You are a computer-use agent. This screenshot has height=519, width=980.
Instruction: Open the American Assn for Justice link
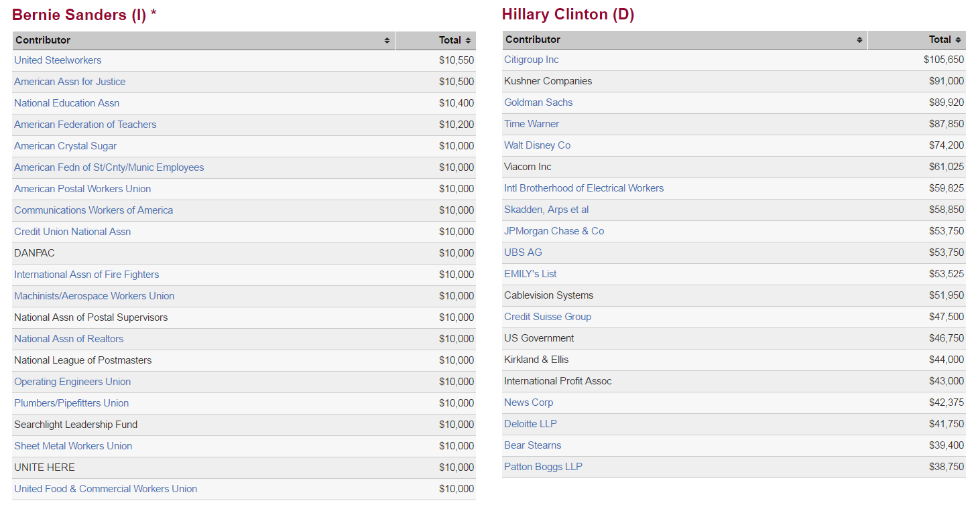coord(70,82)
